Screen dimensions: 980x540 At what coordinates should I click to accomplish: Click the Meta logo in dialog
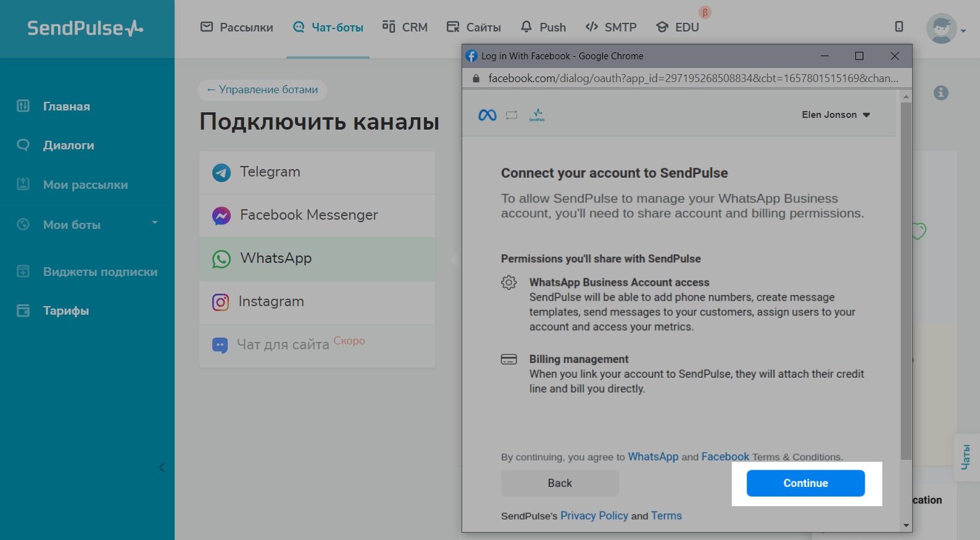click(x=488, y=115)
